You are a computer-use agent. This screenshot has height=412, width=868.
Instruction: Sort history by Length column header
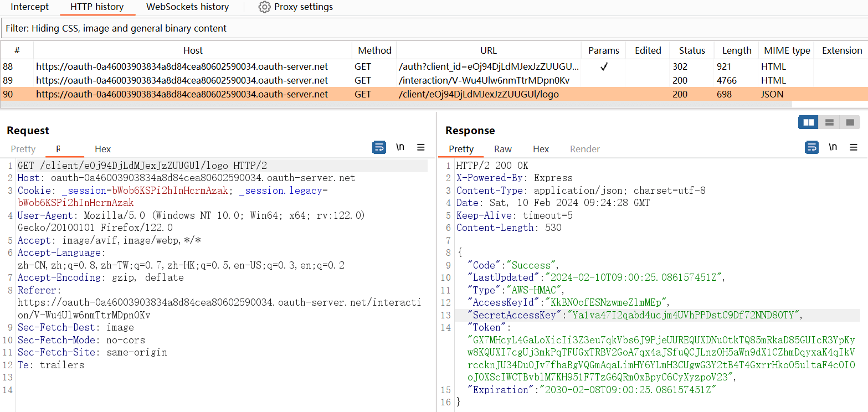tap(736, 50)
